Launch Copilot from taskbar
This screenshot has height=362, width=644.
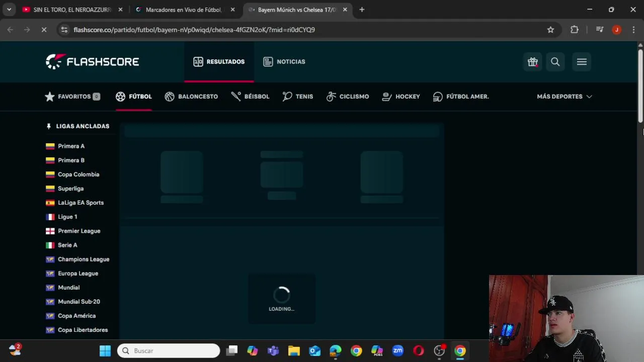coord(253,351)
